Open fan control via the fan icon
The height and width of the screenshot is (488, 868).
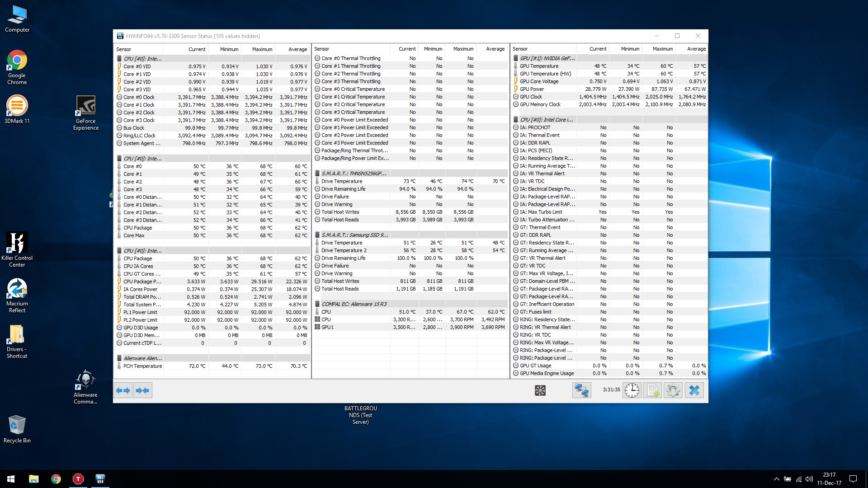(x=540, y=390)
